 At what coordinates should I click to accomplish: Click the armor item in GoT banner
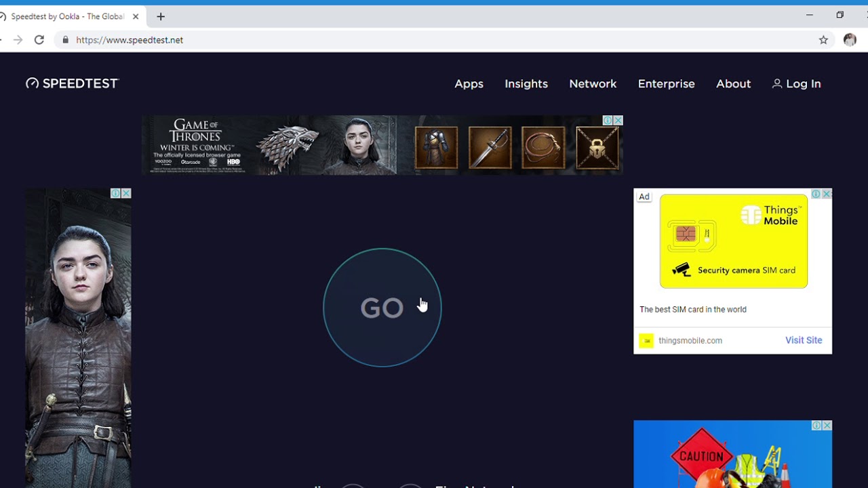tap(436, 147)
